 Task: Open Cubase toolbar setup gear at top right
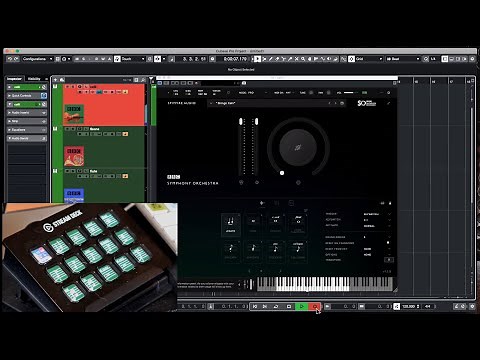tap(472, 59)
